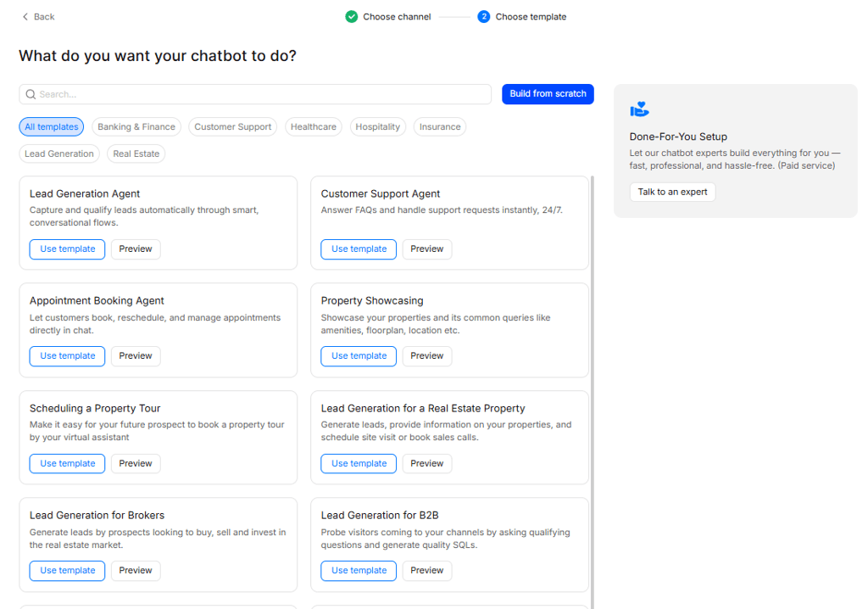868x609 pixels.
Task: Use the Lead Generation for Brokers template
Action: 68,570
